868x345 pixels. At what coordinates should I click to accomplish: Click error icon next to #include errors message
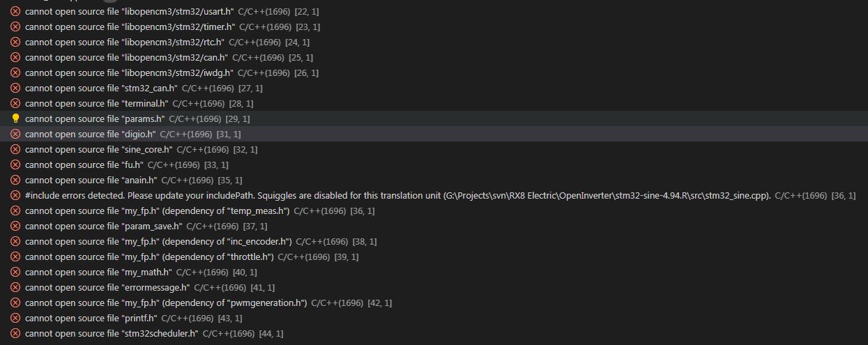point(15,195)
